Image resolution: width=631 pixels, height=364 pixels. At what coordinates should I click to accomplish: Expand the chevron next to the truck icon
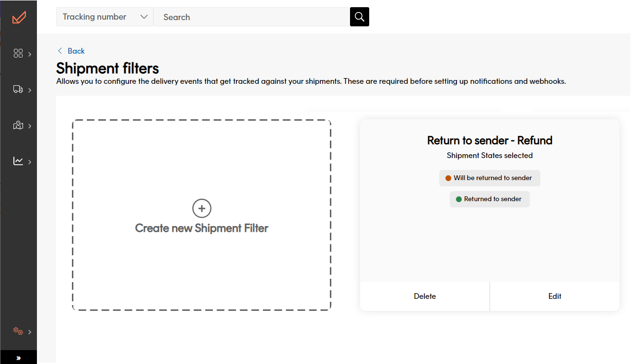click(30, 90)
